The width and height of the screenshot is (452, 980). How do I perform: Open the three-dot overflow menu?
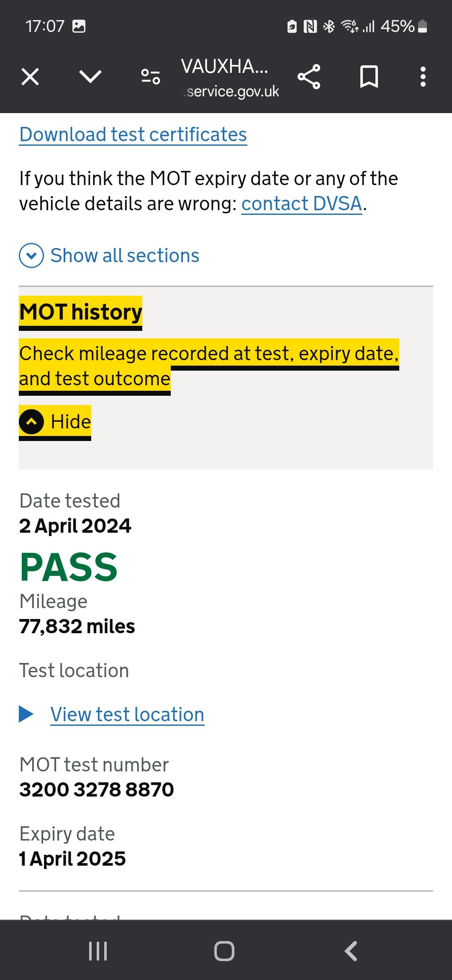(x=423, y=77)
